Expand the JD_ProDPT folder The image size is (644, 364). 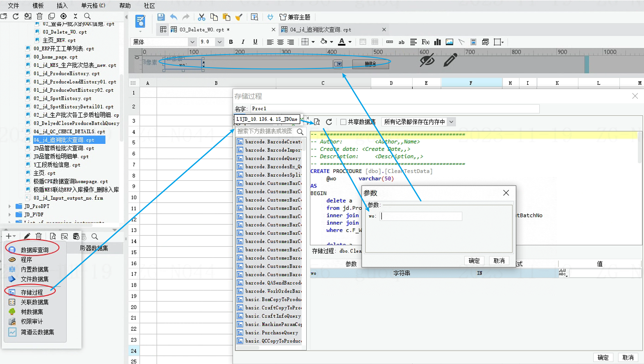pos(10,206)
